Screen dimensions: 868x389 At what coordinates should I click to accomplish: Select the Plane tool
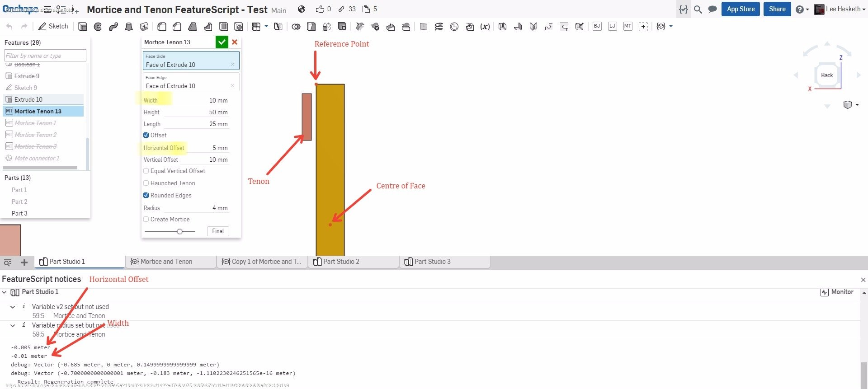(x=424, y=27)
